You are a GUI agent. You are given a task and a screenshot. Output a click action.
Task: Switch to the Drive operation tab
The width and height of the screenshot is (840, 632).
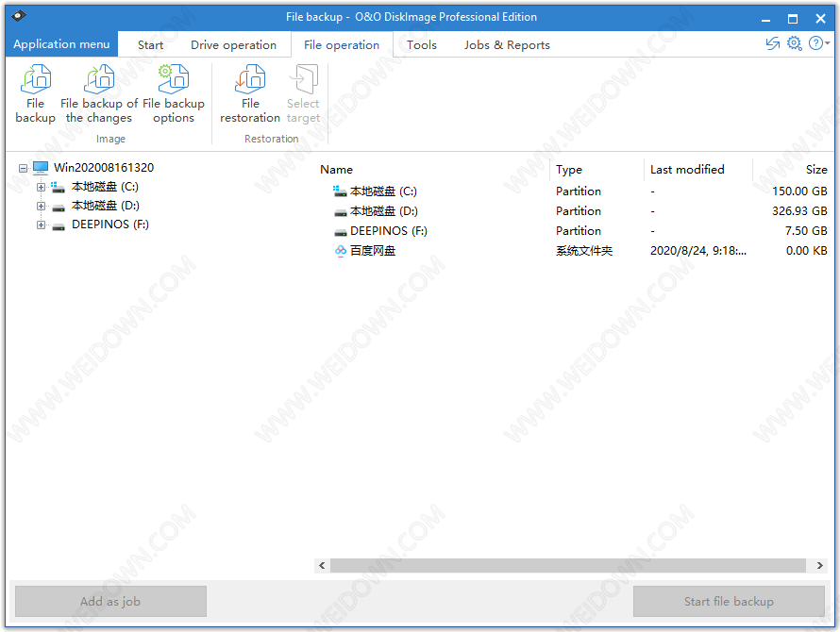tap(233, 45)
